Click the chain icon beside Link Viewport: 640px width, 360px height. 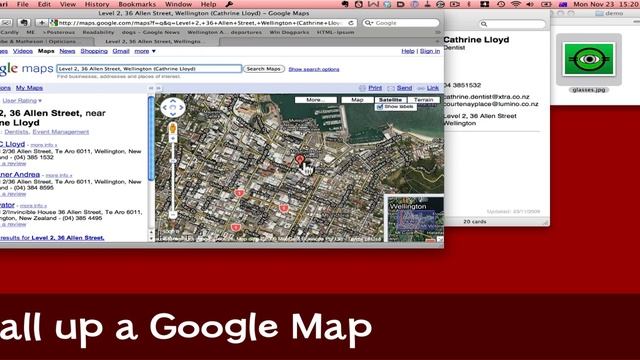coord(421,88)
